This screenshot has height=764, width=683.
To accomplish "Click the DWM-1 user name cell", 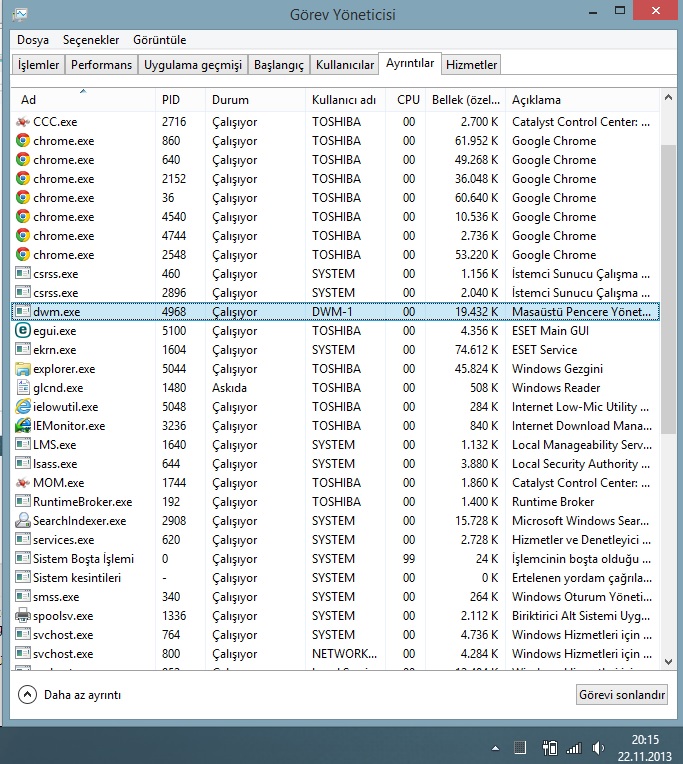I will (332, 312).
